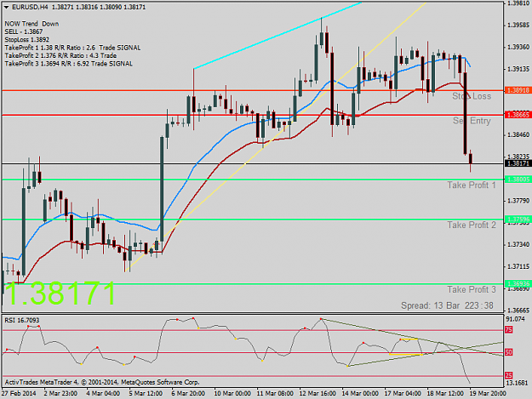Click the RSI level 50 marker
This screenshot has height=399, width=532.
[508, 352]
